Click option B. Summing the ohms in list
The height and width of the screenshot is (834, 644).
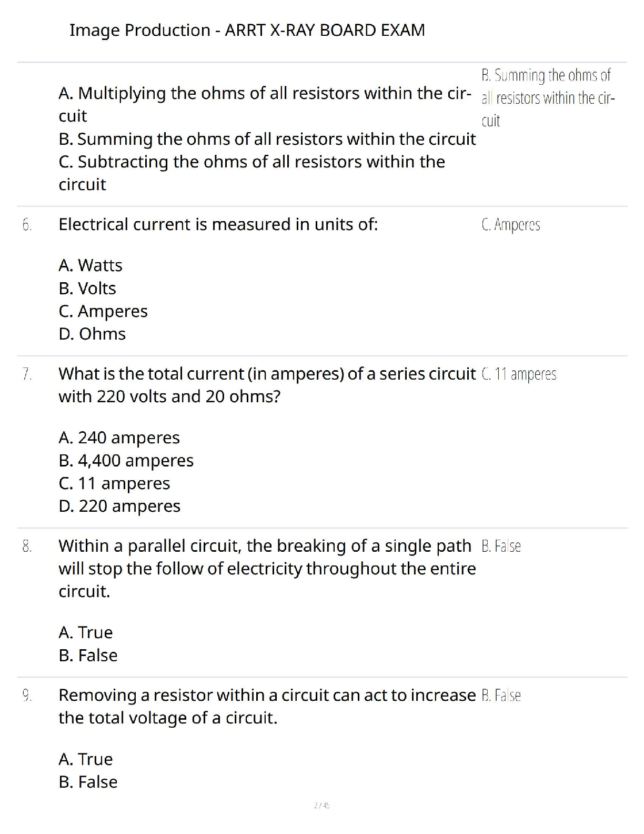pyautogui.click(x=267, y=139)
